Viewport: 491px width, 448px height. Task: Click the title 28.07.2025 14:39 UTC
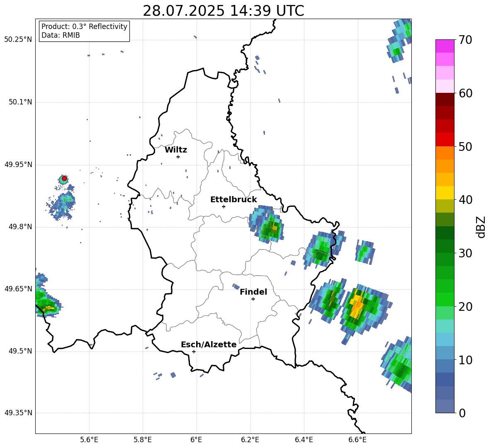point(223,11)
